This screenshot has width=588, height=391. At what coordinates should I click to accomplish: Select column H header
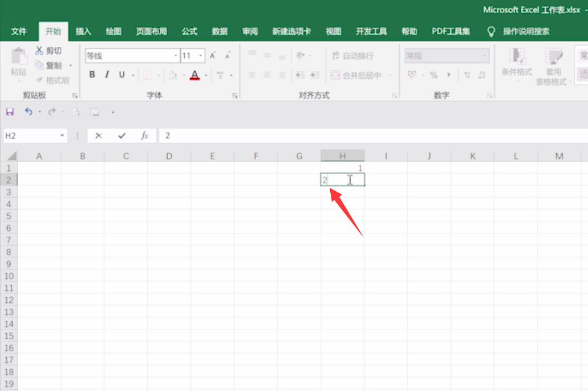[x=342, y=156]
